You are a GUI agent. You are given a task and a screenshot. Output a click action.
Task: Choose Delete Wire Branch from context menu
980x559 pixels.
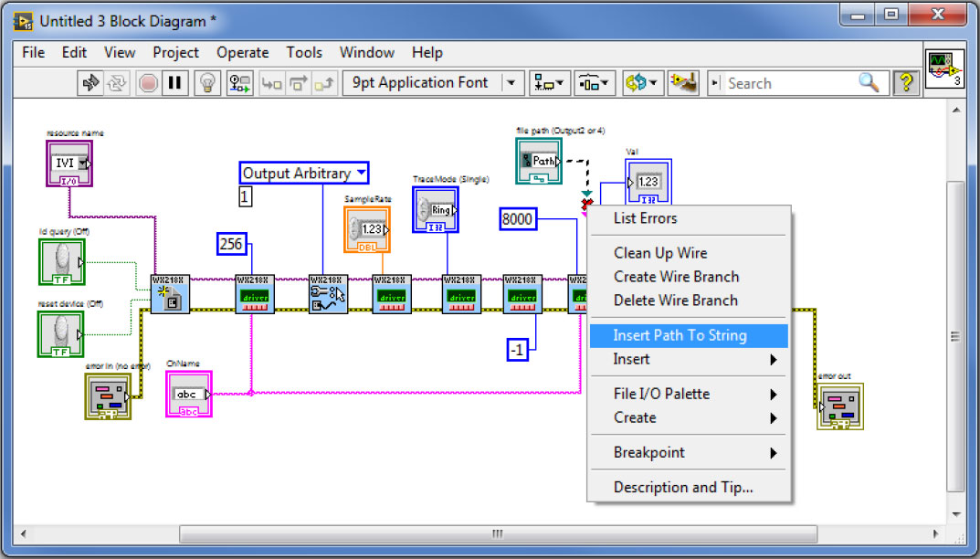pos(675,301)
